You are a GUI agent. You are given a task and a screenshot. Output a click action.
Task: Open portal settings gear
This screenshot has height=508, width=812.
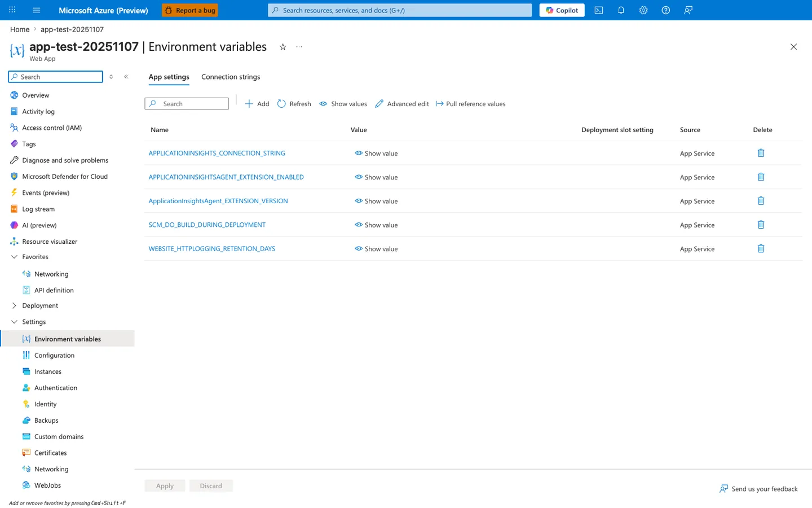coord(643,10)
